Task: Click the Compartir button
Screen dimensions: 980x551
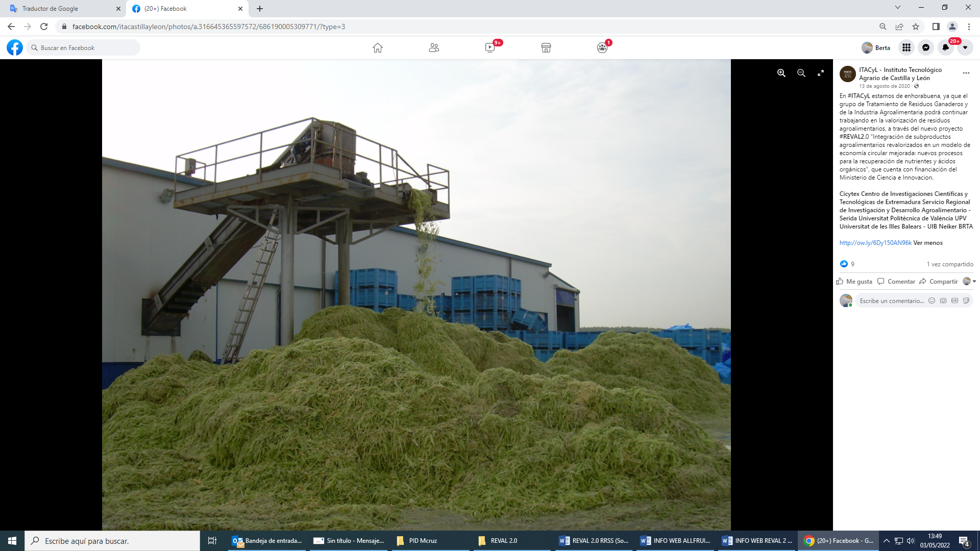Action: pyautogui.click(x=939, y=282)
